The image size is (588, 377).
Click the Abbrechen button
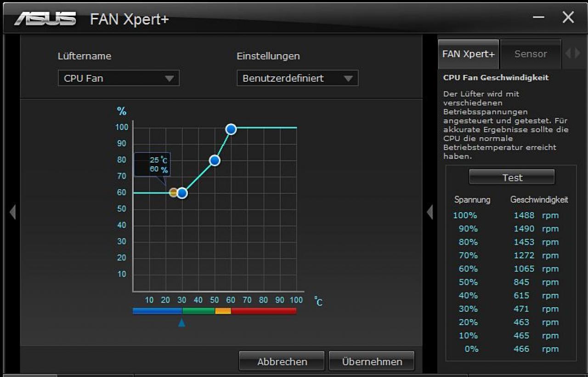click(x=282, y=361)
